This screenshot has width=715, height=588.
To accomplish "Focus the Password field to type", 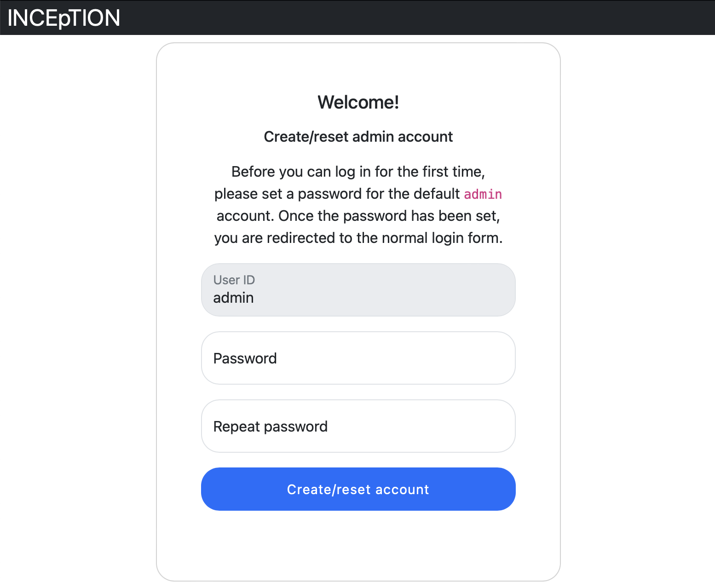I will pos(358,358).
